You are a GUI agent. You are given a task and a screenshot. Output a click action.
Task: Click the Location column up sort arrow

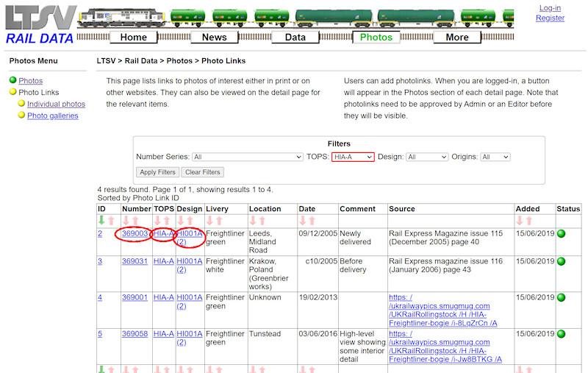(262, 220)
